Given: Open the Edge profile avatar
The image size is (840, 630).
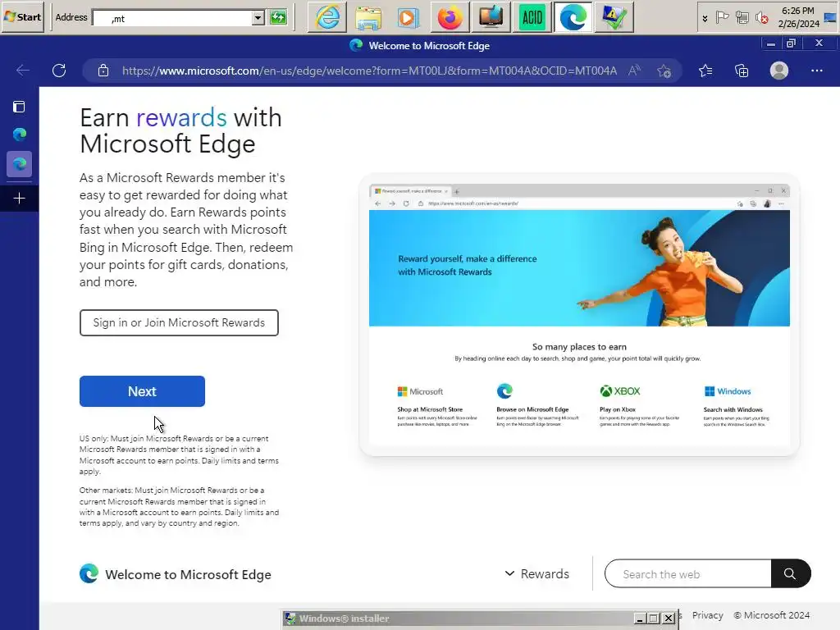Looking at the screenshot, I should (779, 71).
